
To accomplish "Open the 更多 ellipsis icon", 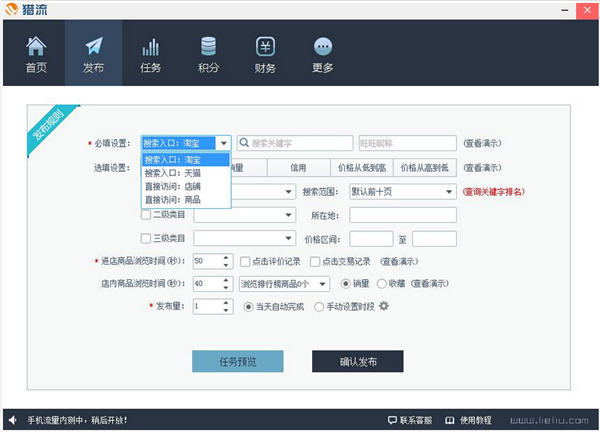I will [x=323, y=47].
